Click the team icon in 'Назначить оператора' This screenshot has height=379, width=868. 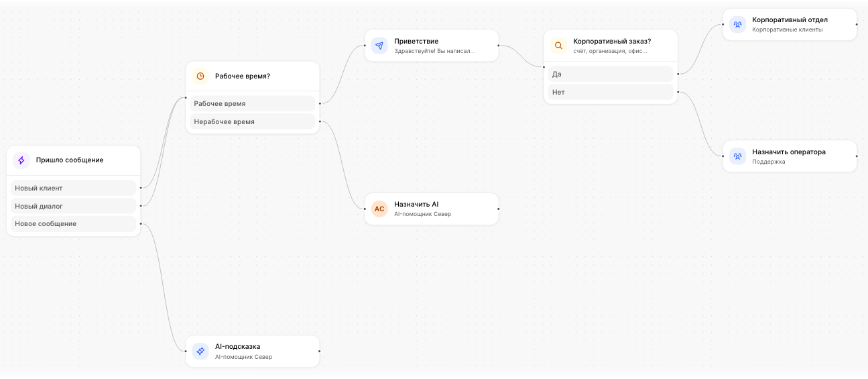click(737, 156)
